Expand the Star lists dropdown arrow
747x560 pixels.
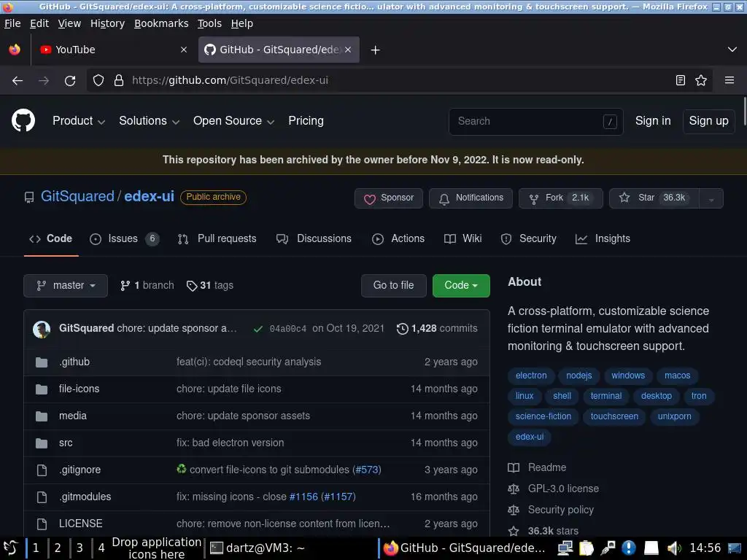pos(711,199)
